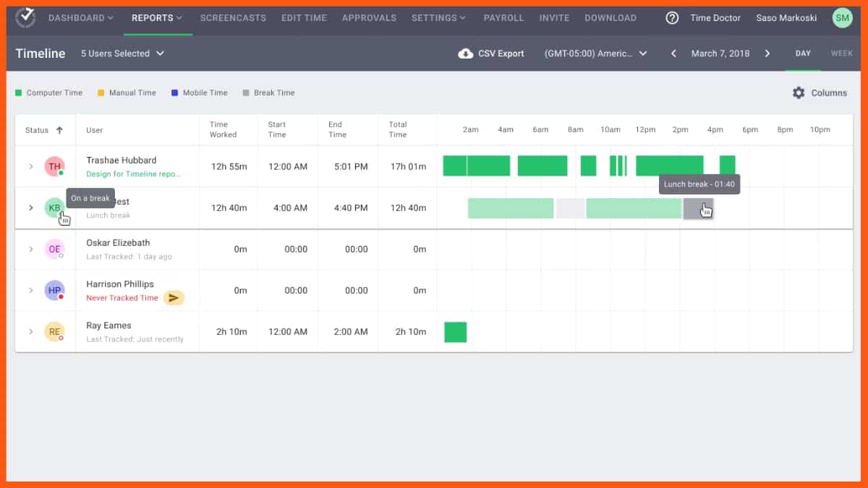This screenshot has width=868, height=488.
Task: Go back to the previous day
Action: coord(673,53)
